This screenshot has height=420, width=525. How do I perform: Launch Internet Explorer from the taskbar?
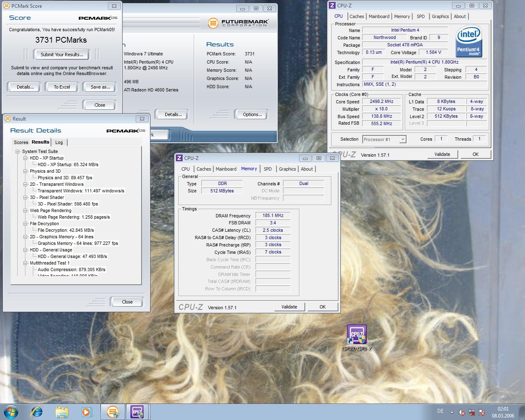[37, 411]
